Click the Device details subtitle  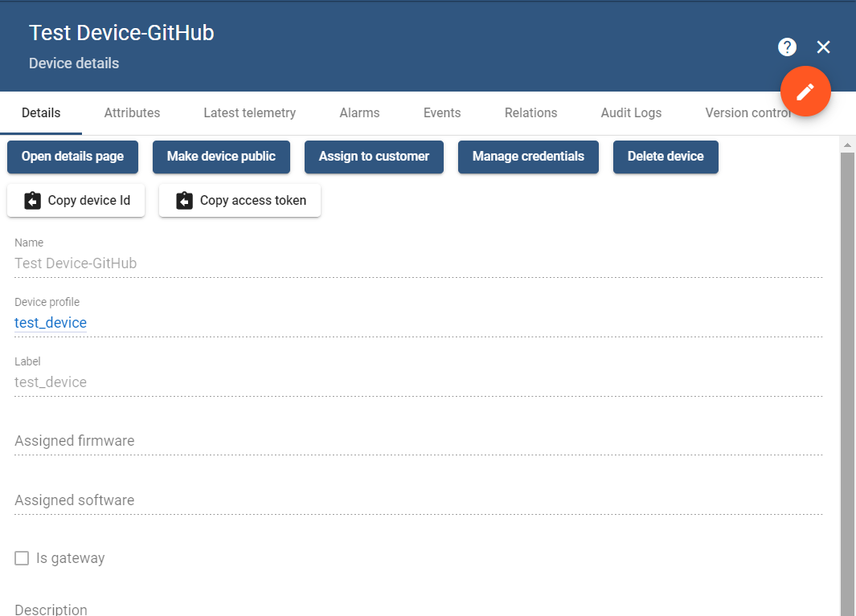[74, 63]
